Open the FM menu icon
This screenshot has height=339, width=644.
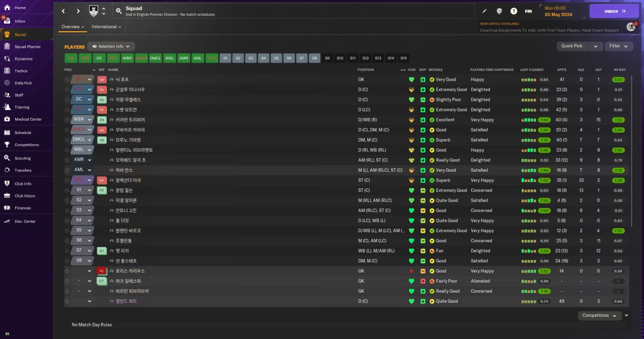528,11
